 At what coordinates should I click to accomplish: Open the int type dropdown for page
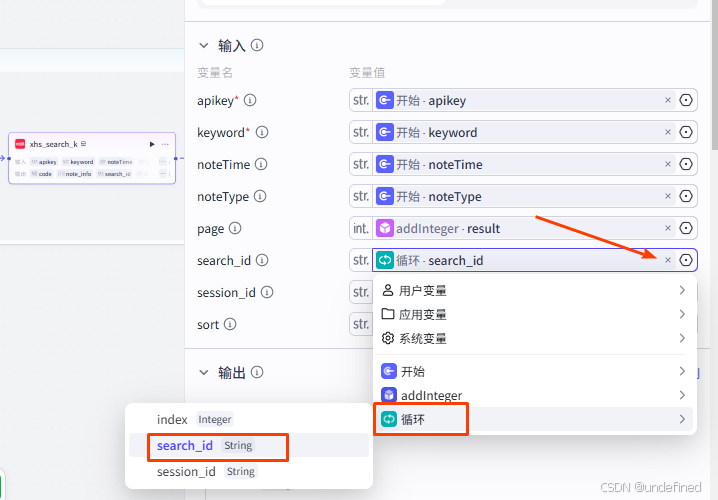pyautogui.click(x=361, y=228)
